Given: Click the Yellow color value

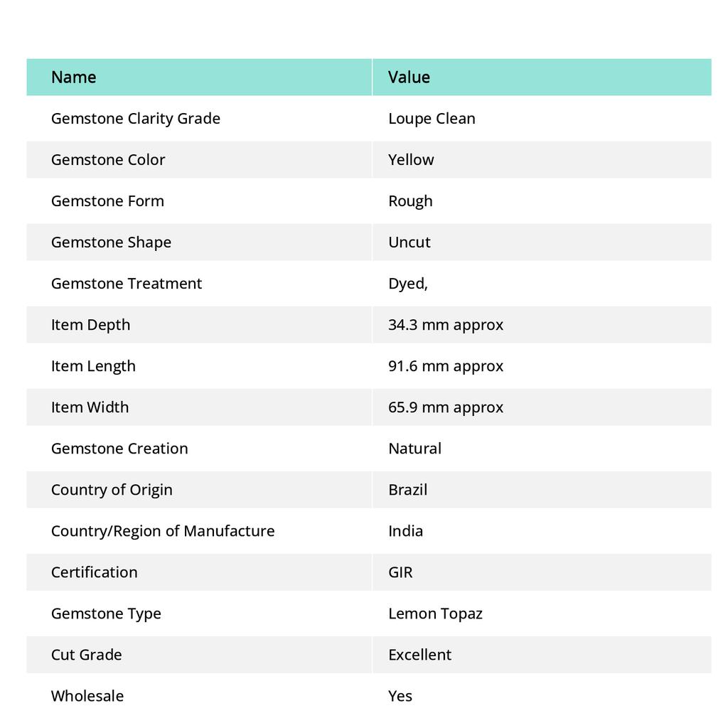Looking at the screenshot, I should click(411, 160).
